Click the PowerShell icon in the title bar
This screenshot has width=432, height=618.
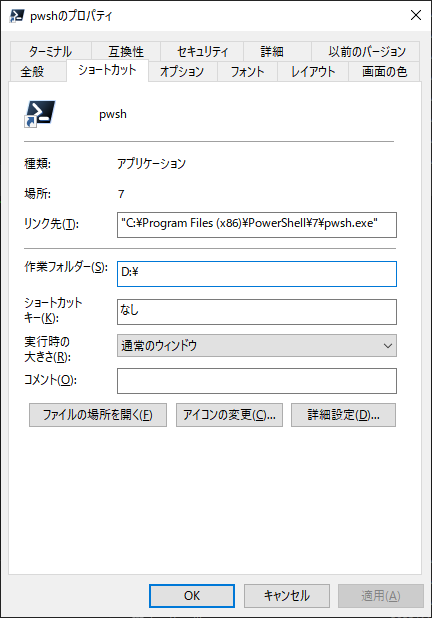(17, 15)
